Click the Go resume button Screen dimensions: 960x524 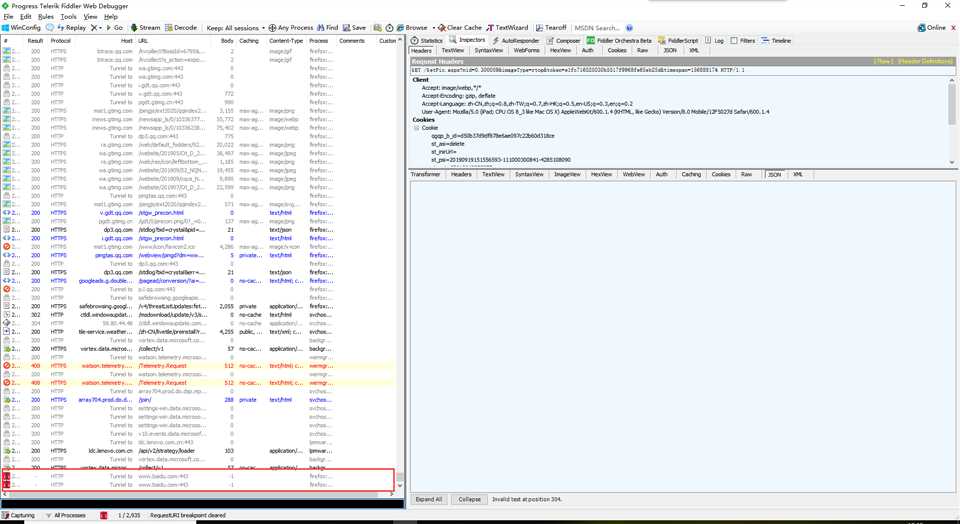click(114, 28)
